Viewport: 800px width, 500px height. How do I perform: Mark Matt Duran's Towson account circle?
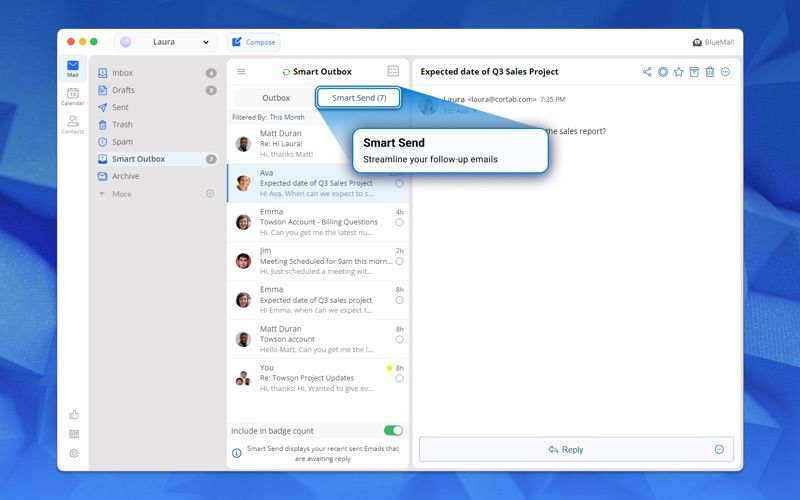pos(399,339)
